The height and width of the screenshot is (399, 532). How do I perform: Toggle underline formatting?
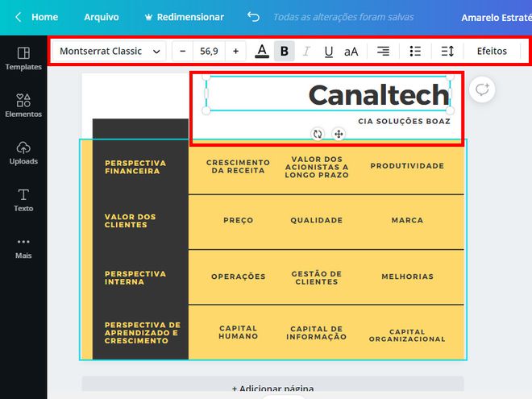coord(328,52)
